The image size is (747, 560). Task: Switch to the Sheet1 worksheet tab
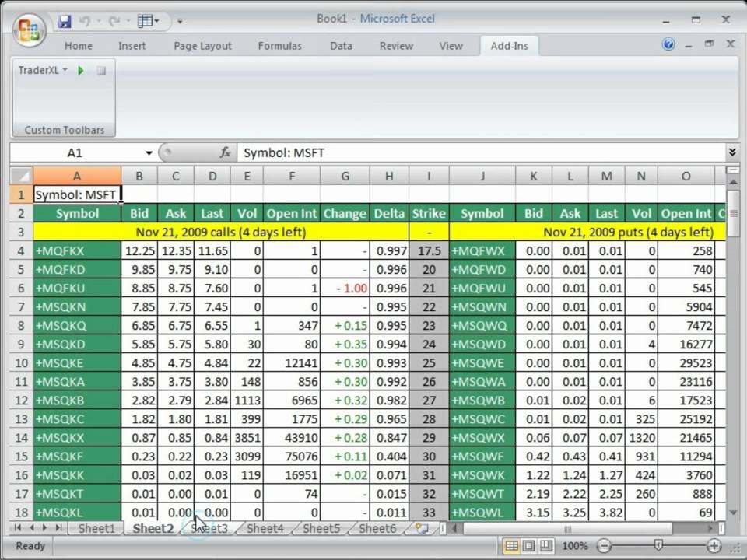click(x=96, y=528)
